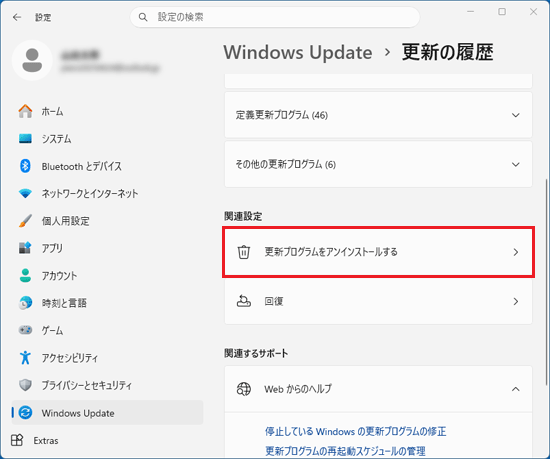Expand その他の更新プログラム (6) chevron

515,164
